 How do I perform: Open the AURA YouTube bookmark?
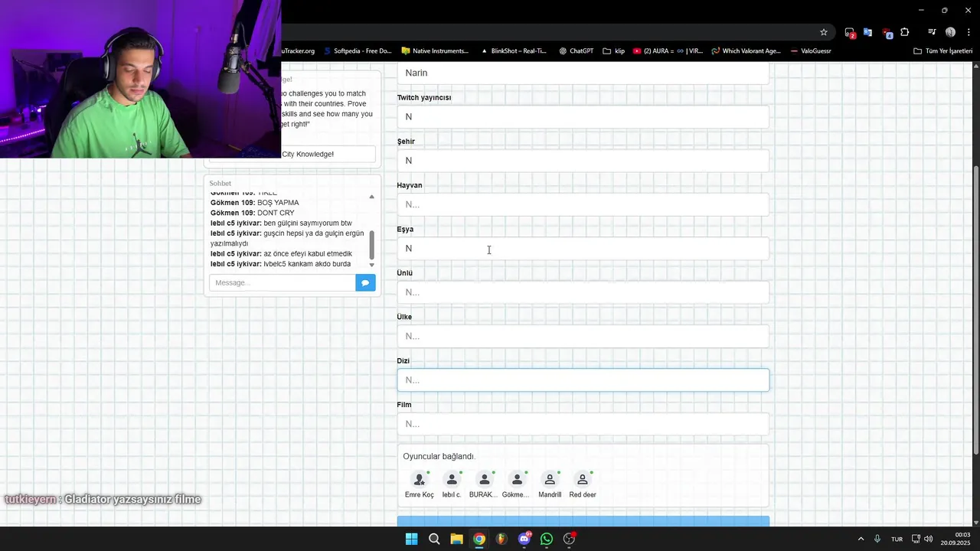point(668,51)
